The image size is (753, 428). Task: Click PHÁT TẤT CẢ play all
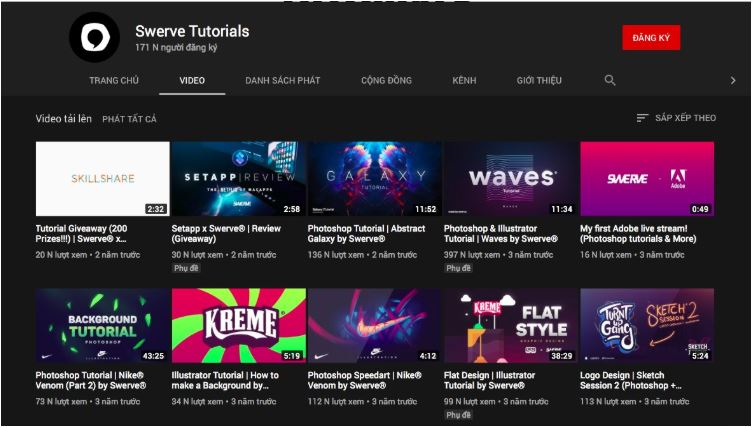point(130,119)
